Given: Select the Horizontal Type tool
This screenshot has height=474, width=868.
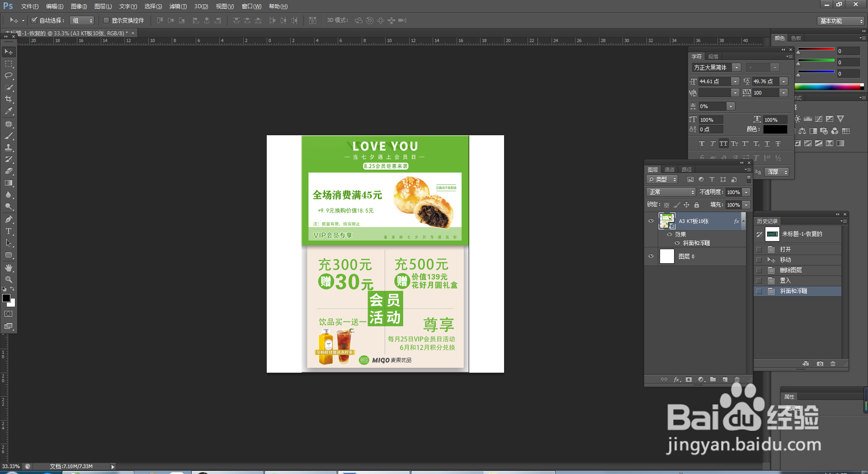Looking at the screenshot, I should [x=9, y=231].
